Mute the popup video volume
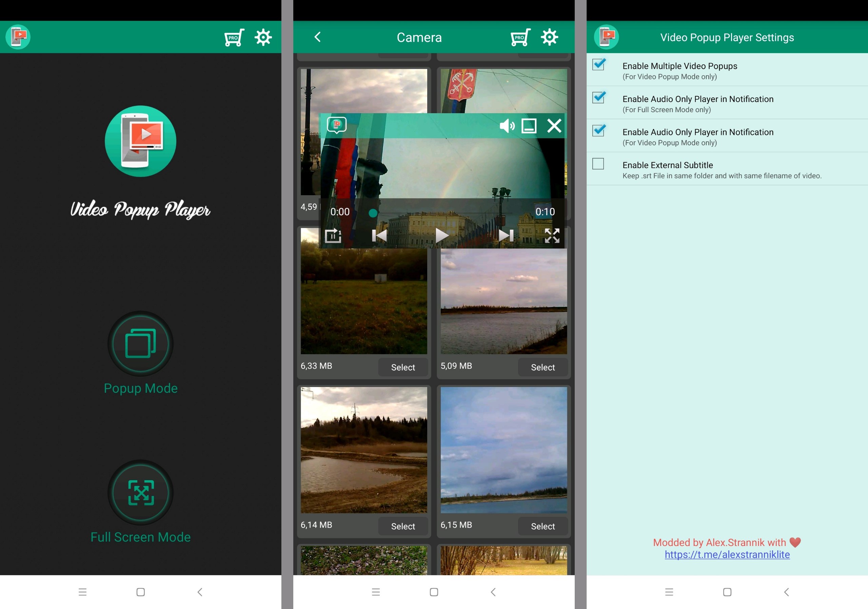This screenshot has width=868, height=609. (507, 125)
